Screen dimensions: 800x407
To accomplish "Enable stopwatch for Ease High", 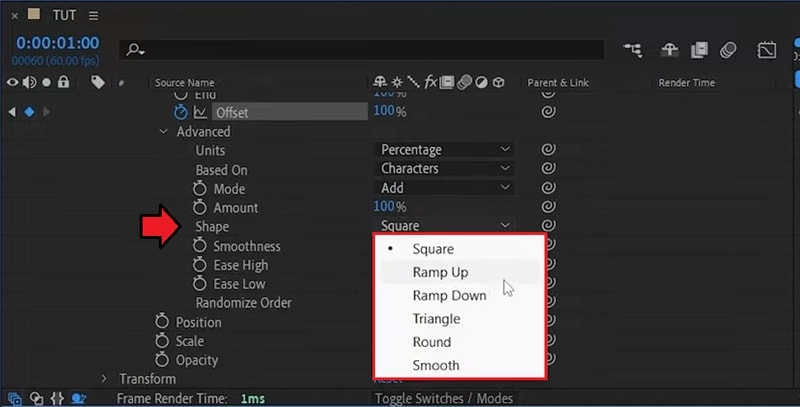I will [x=199, y=265].
